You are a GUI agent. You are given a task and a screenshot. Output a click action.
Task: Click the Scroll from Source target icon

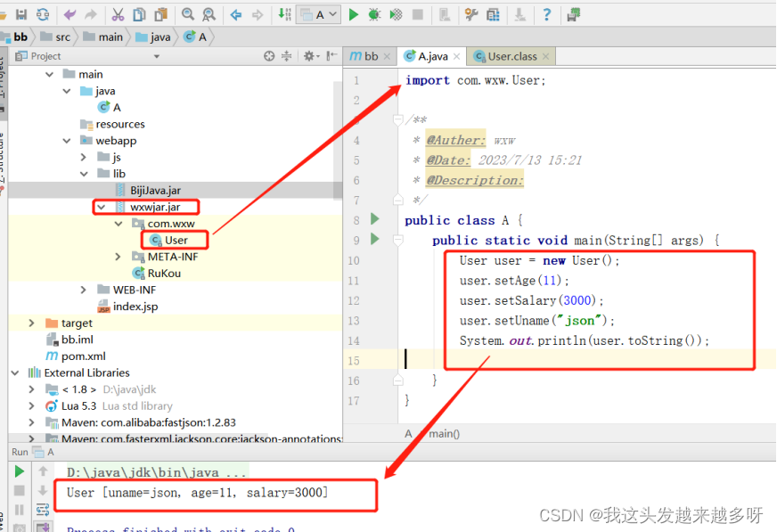269,56
